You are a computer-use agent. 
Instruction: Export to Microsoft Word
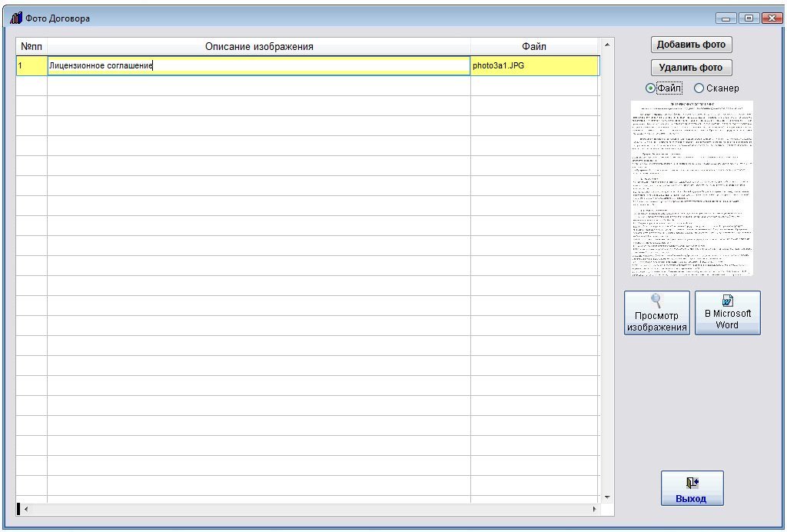pos(727,313)
